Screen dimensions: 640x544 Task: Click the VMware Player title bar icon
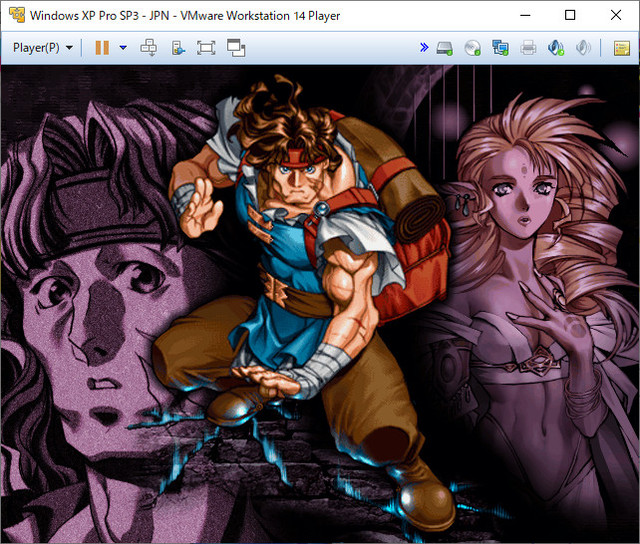pyautogui.click(x=16, y=15)
